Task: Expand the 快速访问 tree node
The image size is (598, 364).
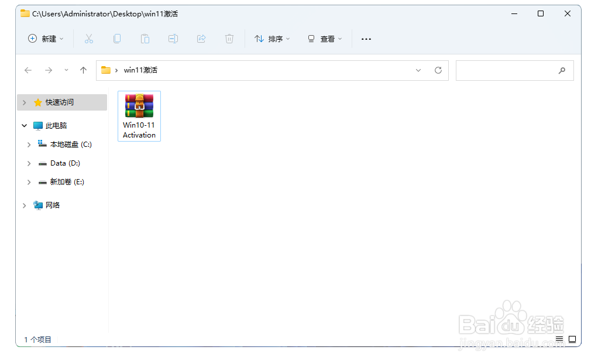Action: [x=25, y=102]
